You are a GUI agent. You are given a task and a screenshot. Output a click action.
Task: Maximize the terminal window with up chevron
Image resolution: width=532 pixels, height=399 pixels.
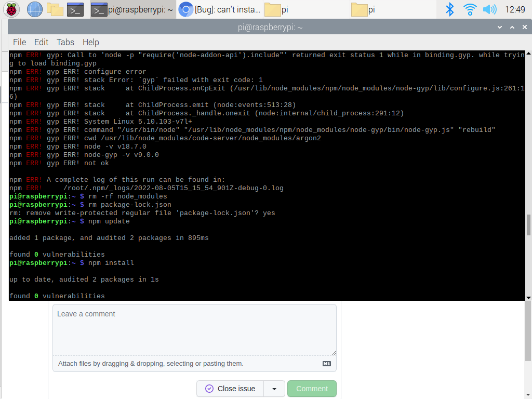coord(512,27)
